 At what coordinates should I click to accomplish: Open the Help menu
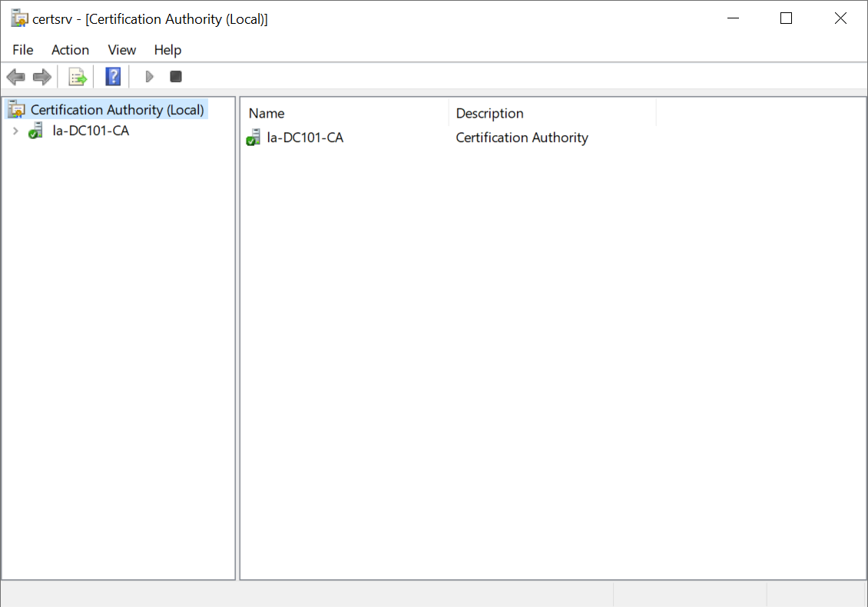pos(167,50)
